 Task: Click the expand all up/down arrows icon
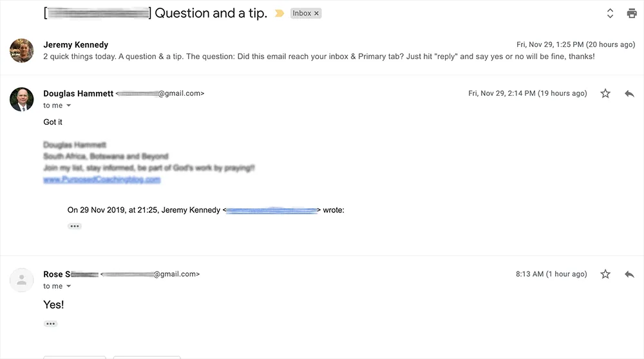pos(610,14)
